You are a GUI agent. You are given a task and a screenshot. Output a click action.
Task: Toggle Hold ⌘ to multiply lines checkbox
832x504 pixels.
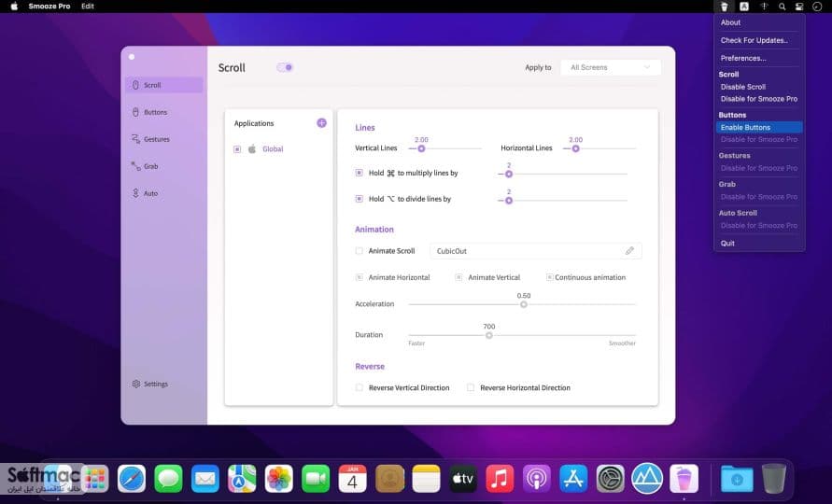pos(360,173)
